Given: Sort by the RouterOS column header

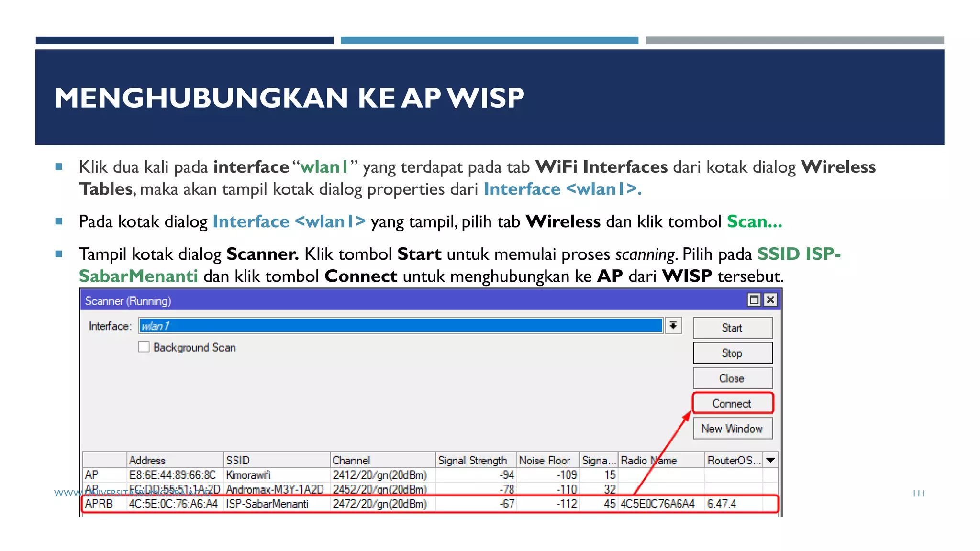Looking at the screenshot, I should tap(734, 460).
